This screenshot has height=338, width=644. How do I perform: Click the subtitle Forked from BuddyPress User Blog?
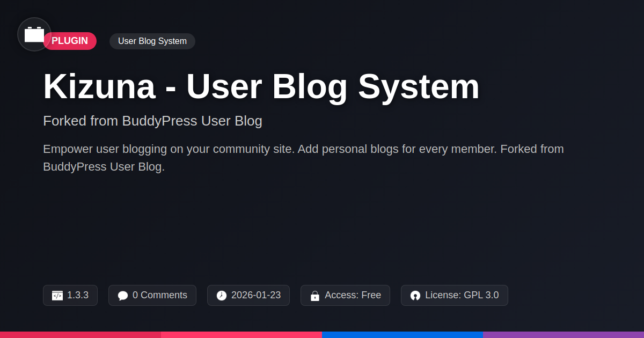coord(152,121)
